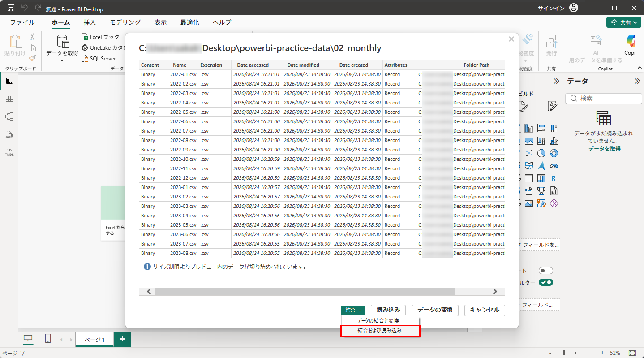Click the dialog's horizontal scrollbar
Image resolution: width=644 pixels, height=358 pixels.
coord(305,291)
